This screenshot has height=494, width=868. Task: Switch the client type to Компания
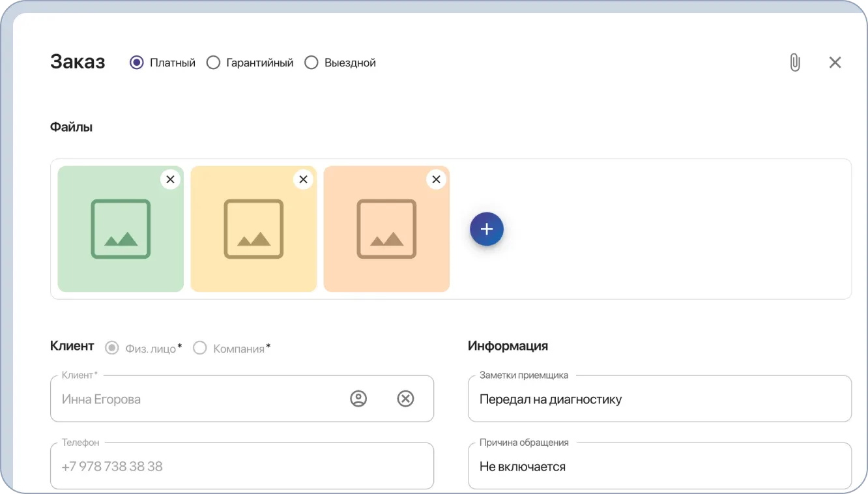point(200,347)
